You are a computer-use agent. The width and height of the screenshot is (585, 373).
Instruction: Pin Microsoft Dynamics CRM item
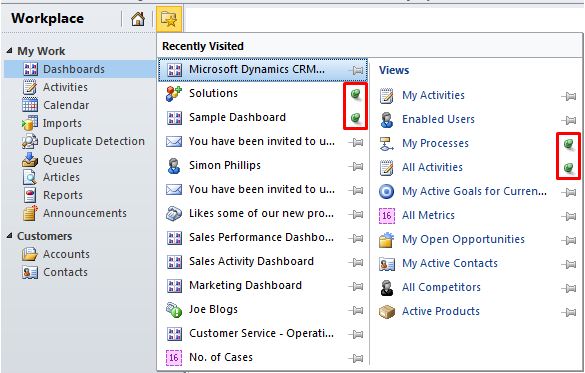[357, 70]
